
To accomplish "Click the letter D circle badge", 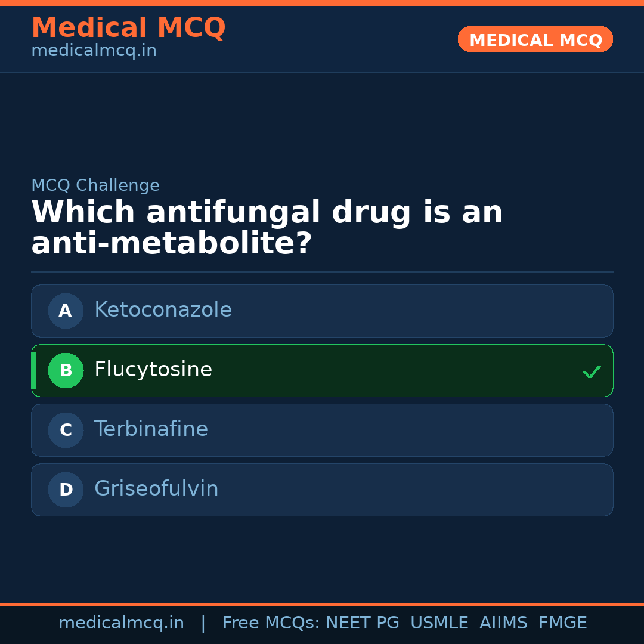I will pos(66,490).
